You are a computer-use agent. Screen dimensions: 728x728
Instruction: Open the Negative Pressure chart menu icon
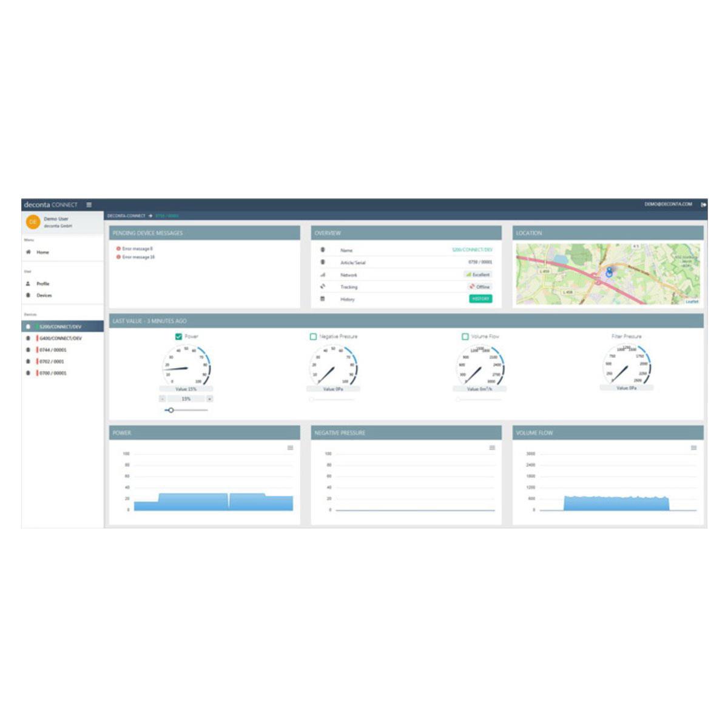click(492, 448)
